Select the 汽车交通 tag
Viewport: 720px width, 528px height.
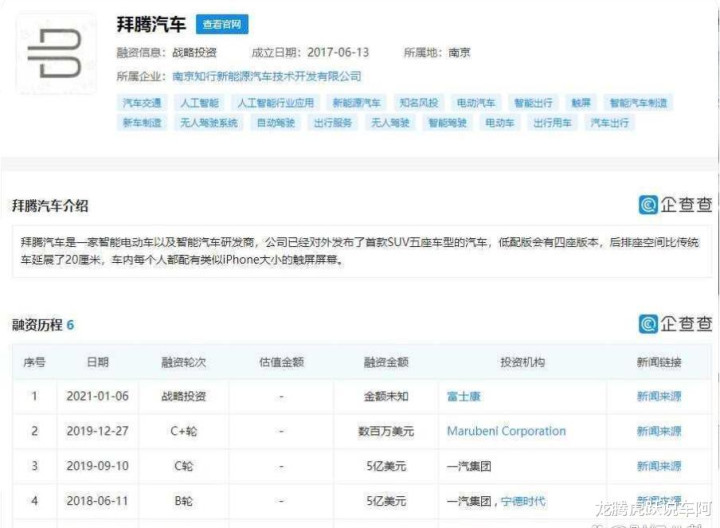coord(142,103)
